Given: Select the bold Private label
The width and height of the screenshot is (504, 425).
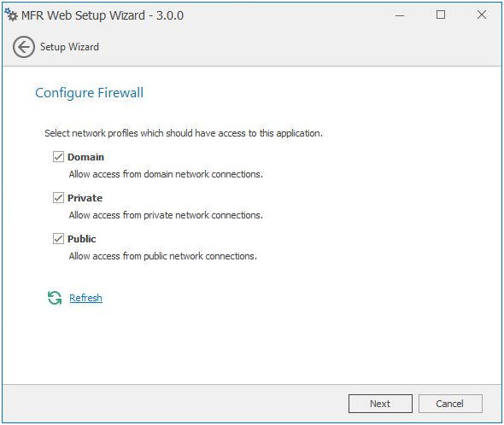Looking at the screenshot, I should [x=85, y=198].
